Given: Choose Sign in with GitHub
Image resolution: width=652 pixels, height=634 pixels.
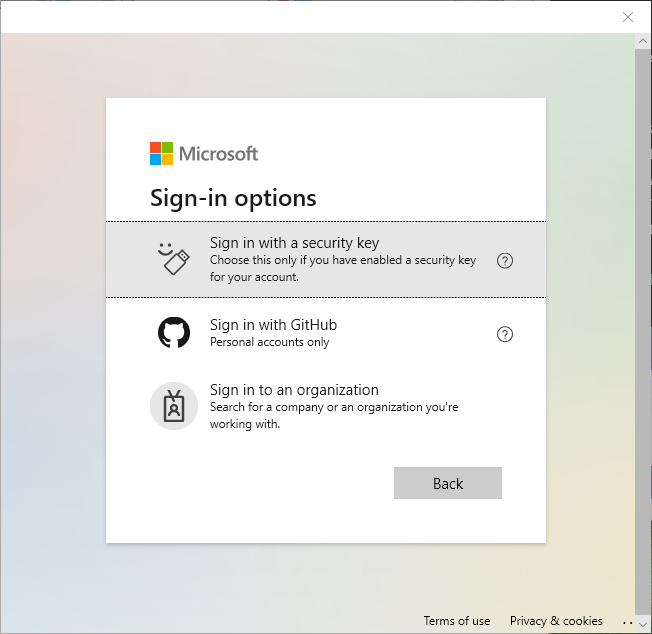Looking at the screenshot, I should 326,333.
